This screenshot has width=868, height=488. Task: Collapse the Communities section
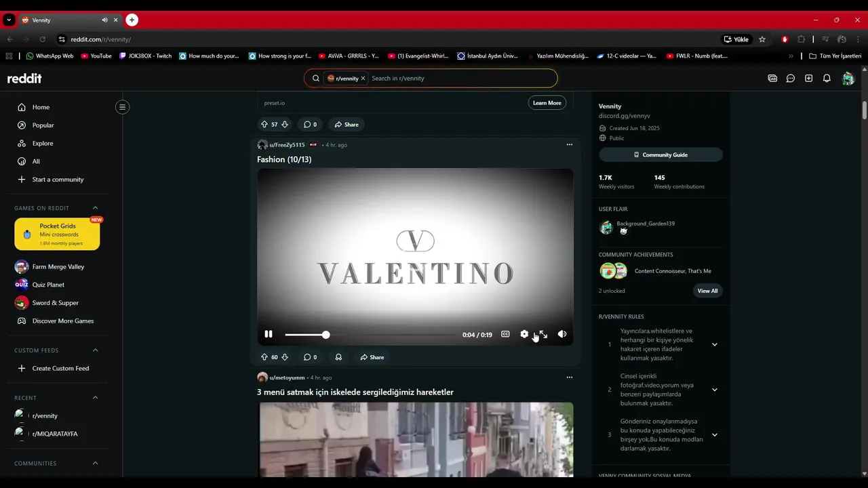coord(95,464)
